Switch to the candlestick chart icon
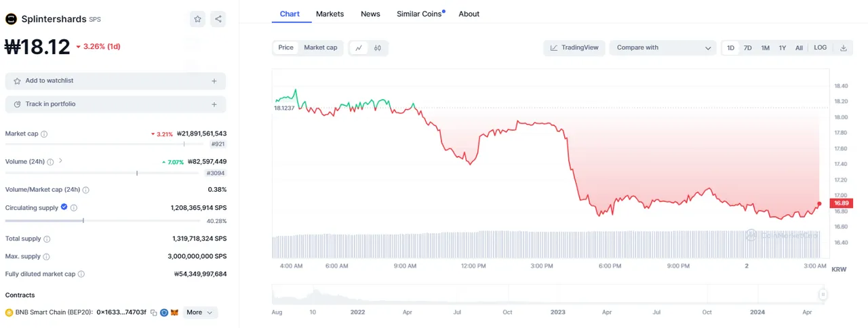The image size is (868, 328). [378, 48]
